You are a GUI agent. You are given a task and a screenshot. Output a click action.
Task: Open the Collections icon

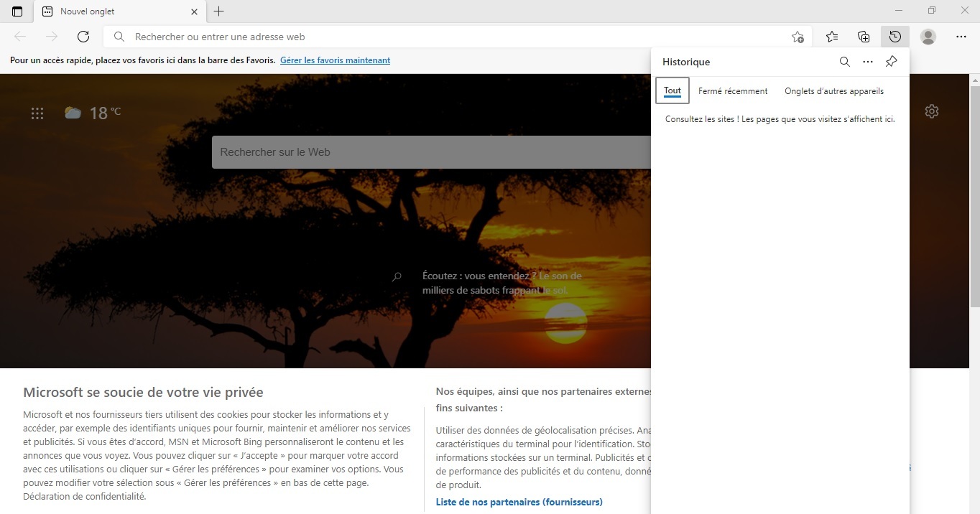[864, 37]
